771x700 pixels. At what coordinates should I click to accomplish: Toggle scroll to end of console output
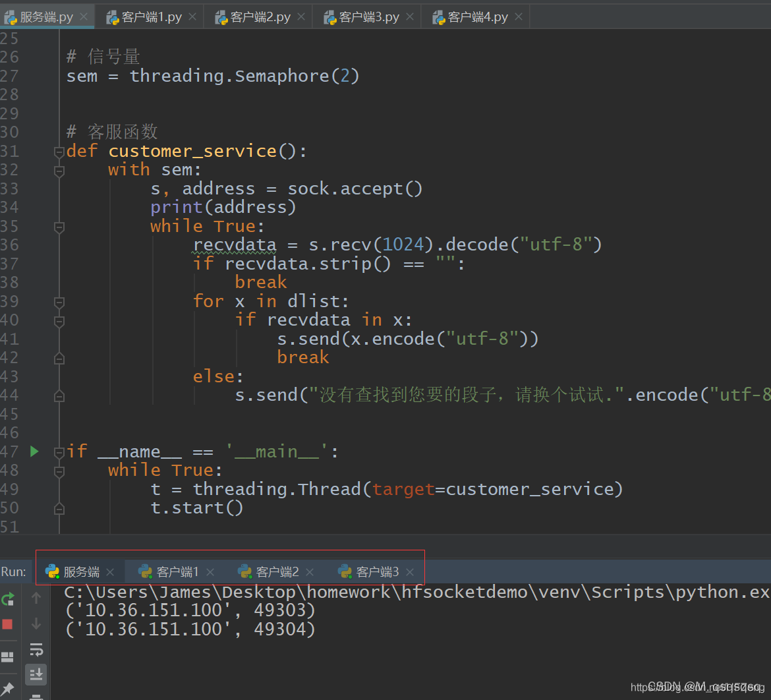tap(36, 674)
